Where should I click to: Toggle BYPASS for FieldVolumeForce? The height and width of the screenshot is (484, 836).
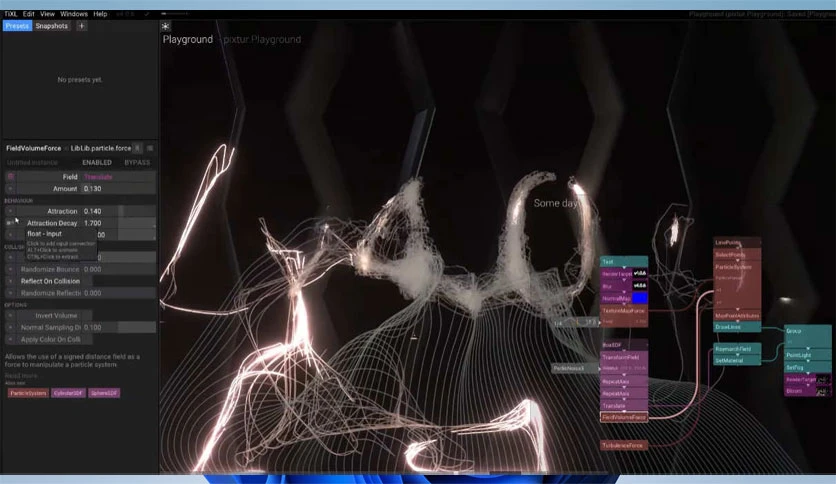point(137,163)
